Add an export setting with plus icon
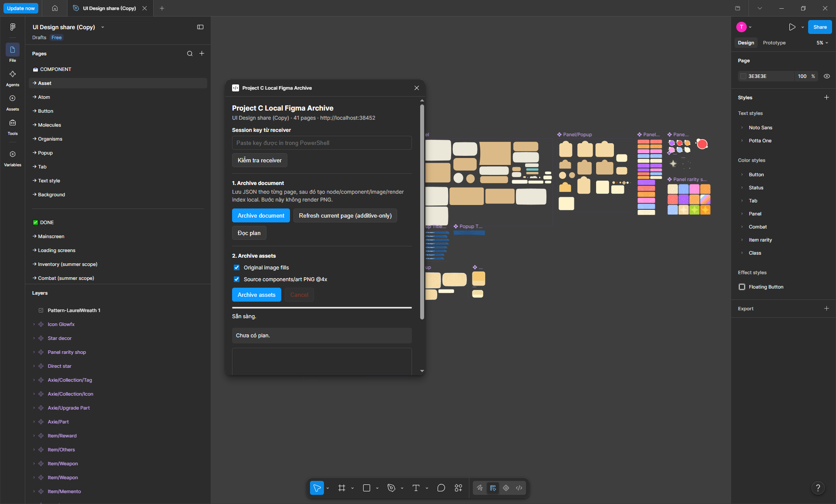Viewport: 836px width, 504px height. pyautogui.click(x=826, y=309)
